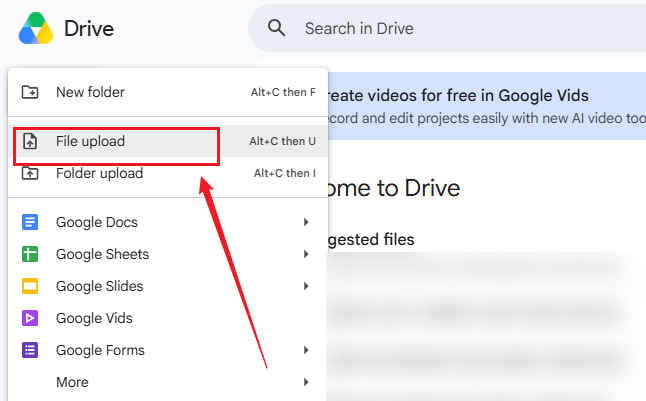Viewport: 646px width, 401px height.
Task: Select Folder upload menu entry
Action: [x=168, y=173]
